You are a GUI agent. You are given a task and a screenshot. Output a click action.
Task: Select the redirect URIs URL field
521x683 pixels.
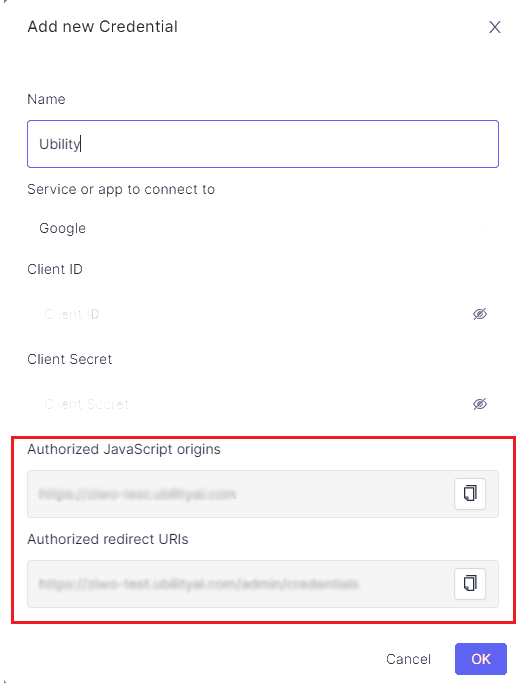(239, 584)
